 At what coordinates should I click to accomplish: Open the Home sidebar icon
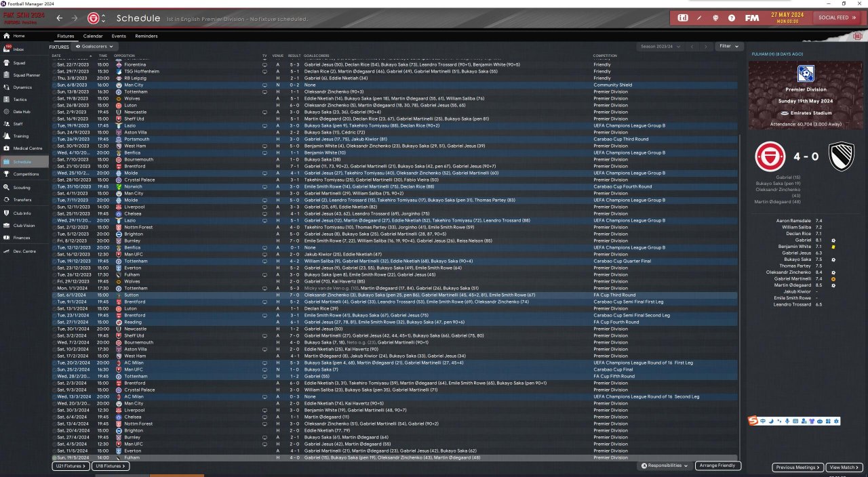(7, 36)
